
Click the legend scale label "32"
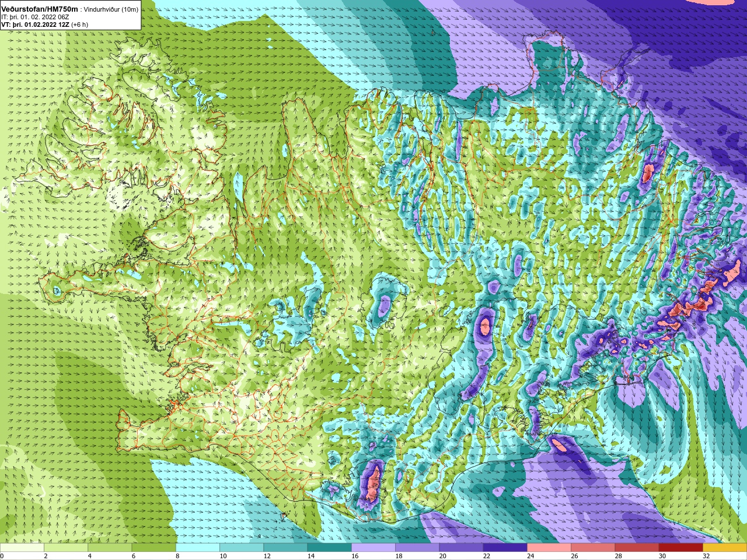click(x=706, y=556)
